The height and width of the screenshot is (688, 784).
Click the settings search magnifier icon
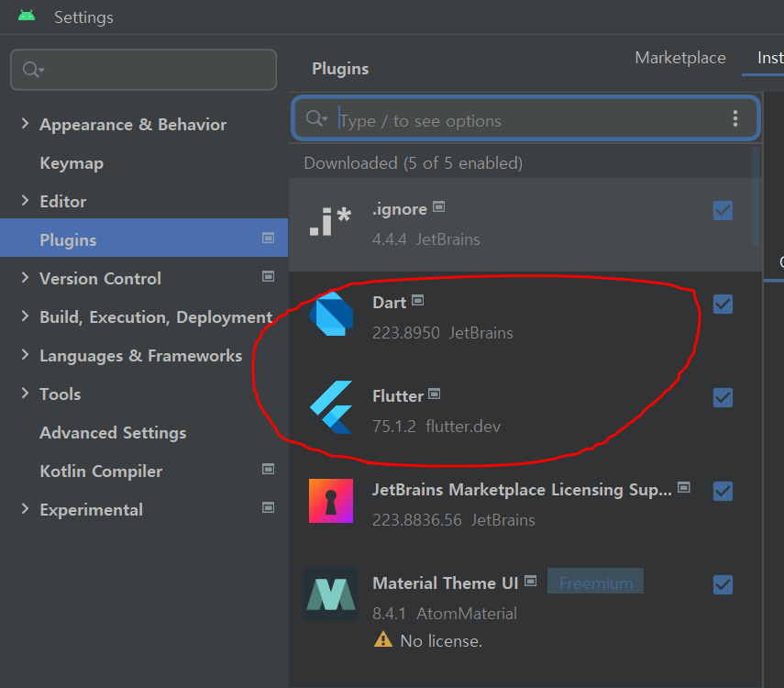click(33, 70)
